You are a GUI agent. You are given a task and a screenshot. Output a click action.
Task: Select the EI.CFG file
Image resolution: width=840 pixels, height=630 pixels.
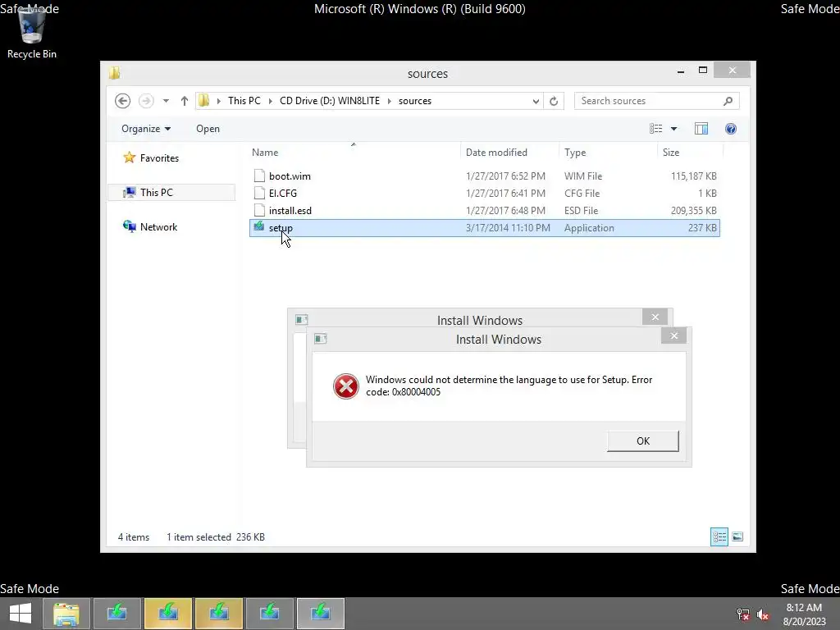point(484,193)
